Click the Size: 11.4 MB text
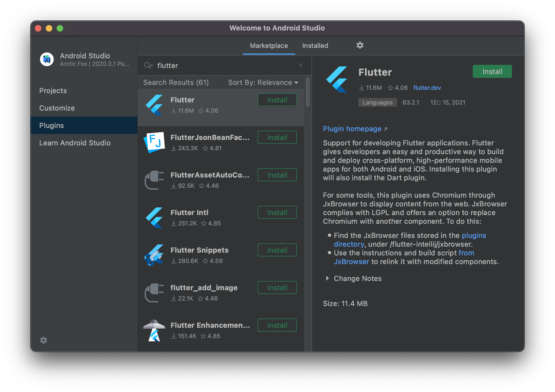The height and width of the screenshot is (392, 555). 345,304
